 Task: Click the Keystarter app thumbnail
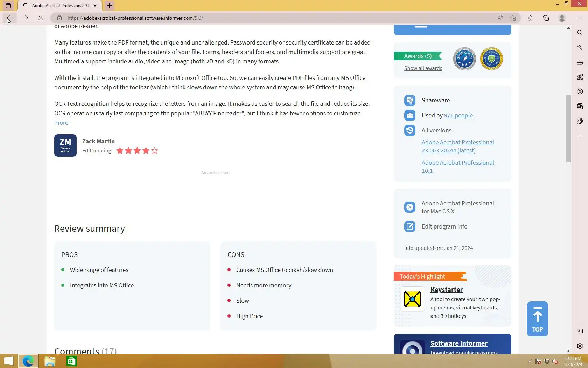[x=413, y=299]
